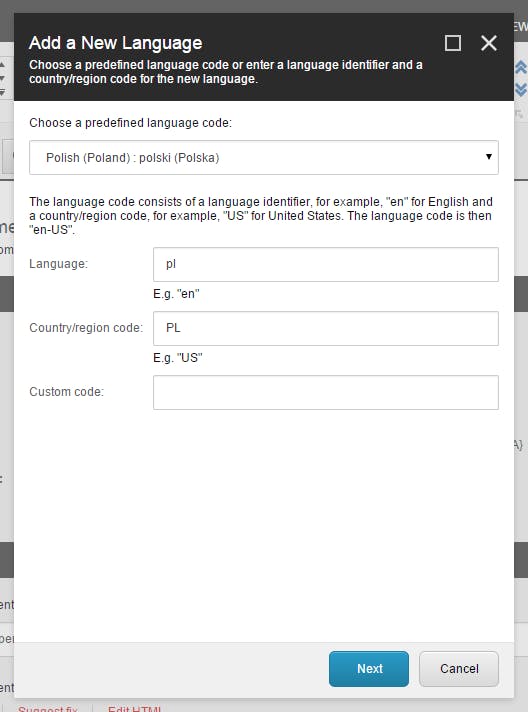Proceed with the blue Next button

click(369, 669)
